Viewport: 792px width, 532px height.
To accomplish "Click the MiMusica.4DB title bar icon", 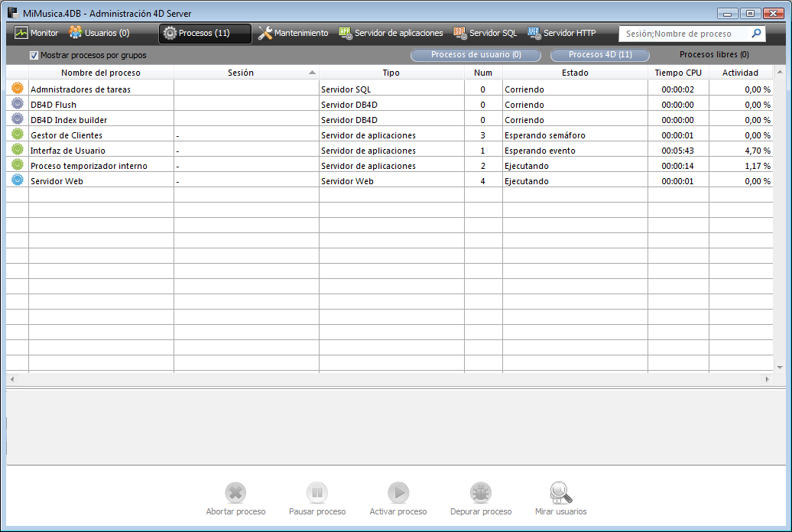I will click(x=13, y=13).
